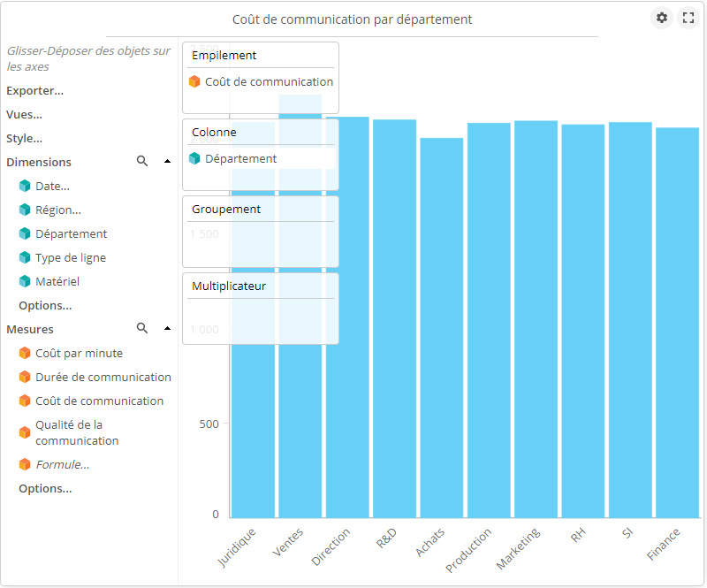
Task: Collapse the Dimensions section arrow
Action: click(x=167, y=162)
